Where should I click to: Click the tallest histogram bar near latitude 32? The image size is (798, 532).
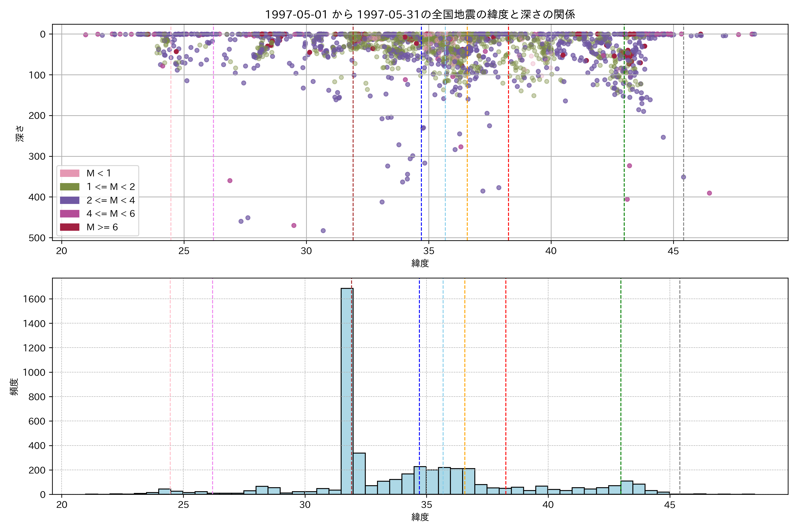[347, 390]
